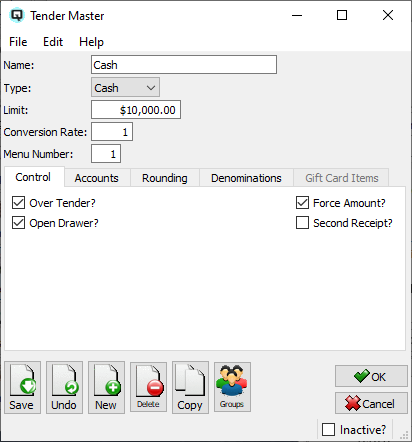Tick the Inactive? checkbox
This screenshot has height=442, width=412.
point(328,429)
